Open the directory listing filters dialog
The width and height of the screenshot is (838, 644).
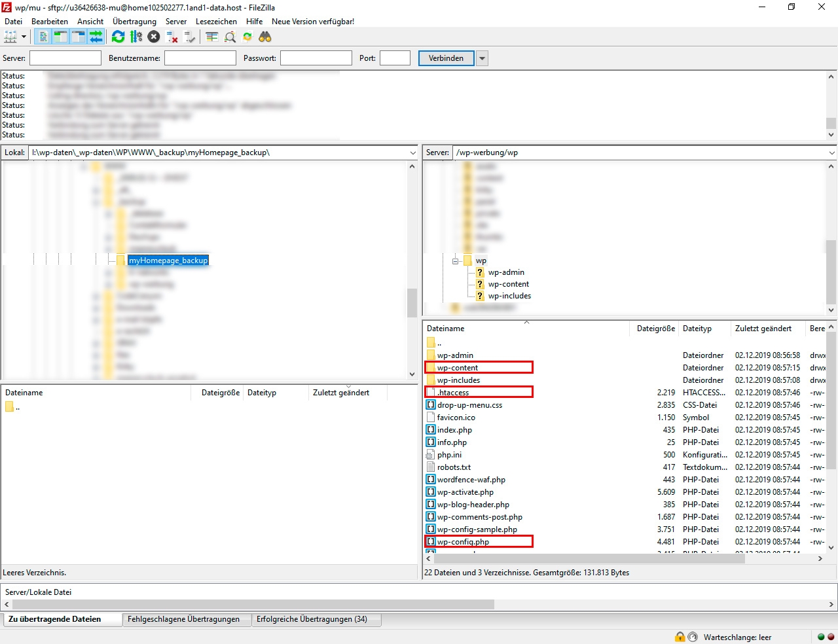coord(212,37)
